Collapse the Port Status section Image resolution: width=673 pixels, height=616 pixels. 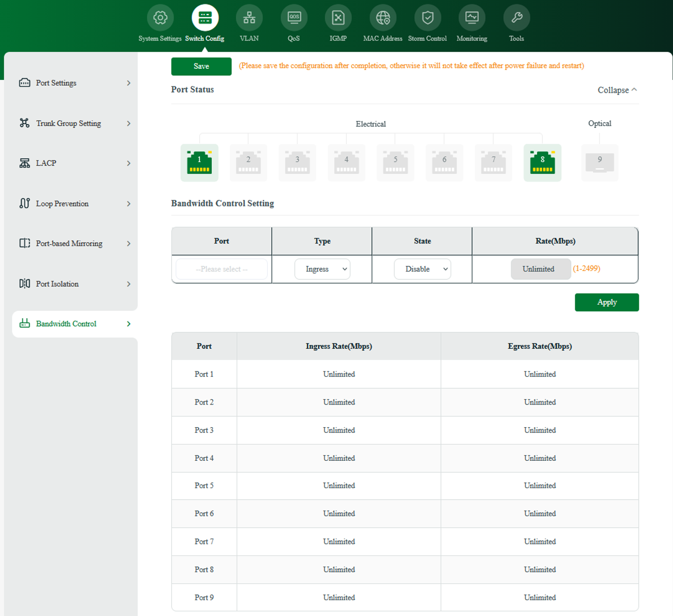coord(617,89)
